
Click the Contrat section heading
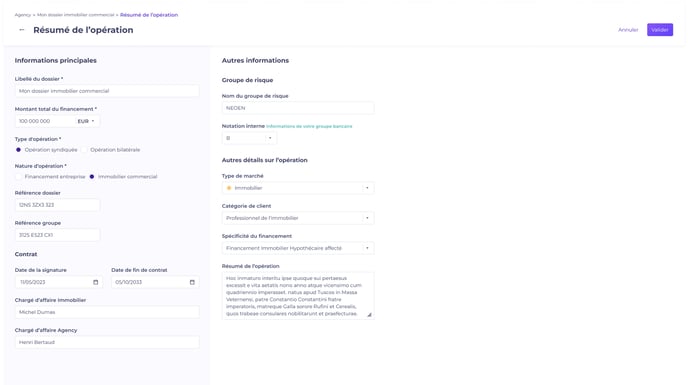[x=26, y=254]
